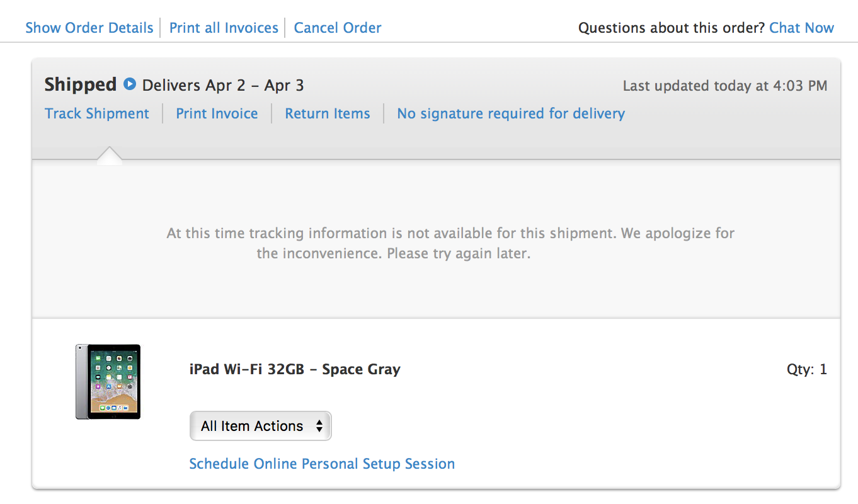Open No signature required for delivery

point(511,114)
